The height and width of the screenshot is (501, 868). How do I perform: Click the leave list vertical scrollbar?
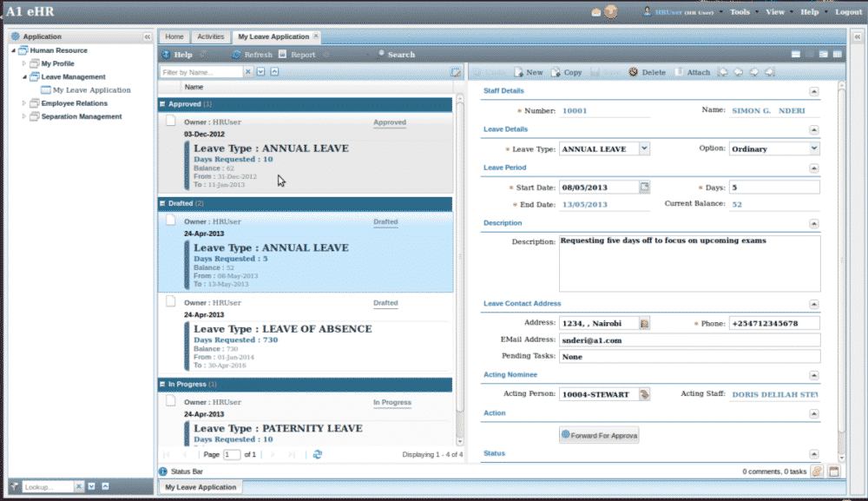click(460, 260)
